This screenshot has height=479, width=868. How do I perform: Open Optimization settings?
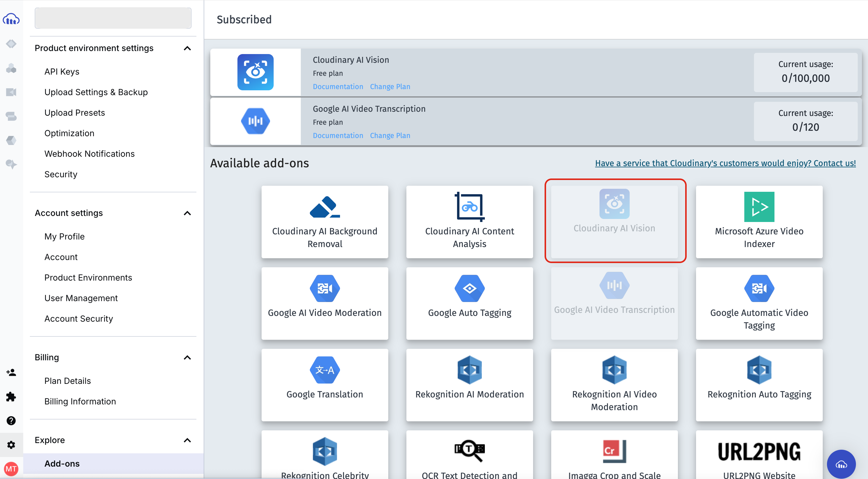(x=69, y=133)
